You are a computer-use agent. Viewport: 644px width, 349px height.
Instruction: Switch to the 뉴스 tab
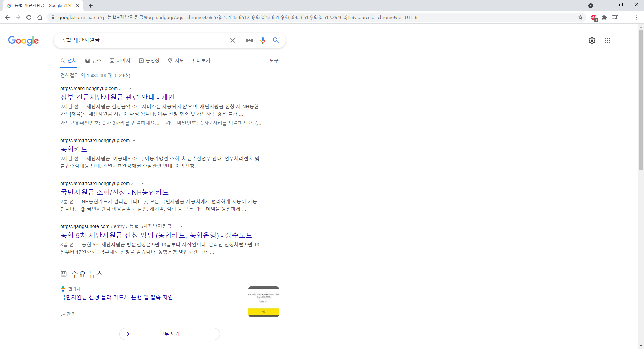click(x=93, y=61)
